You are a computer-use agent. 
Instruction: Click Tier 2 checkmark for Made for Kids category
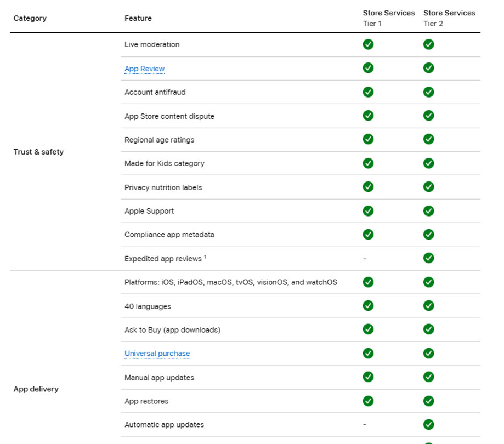428,163
